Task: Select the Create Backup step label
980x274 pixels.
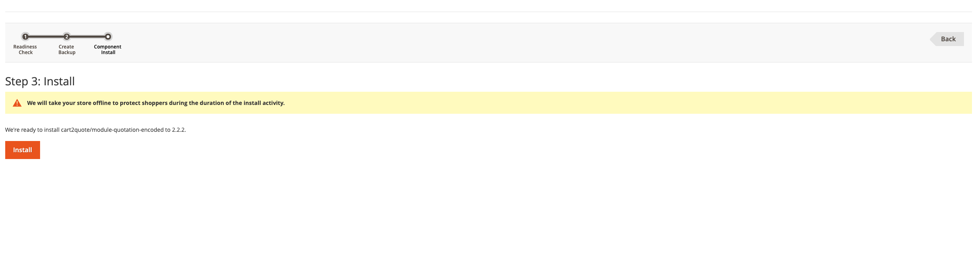Action: [67, 50]
